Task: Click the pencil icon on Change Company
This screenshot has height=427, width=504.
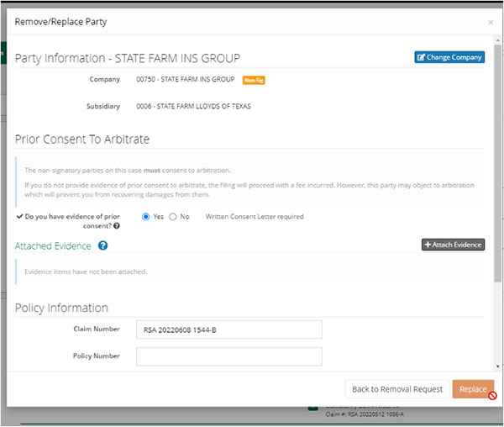Action: pyautogui.click(x=421, y=57)
